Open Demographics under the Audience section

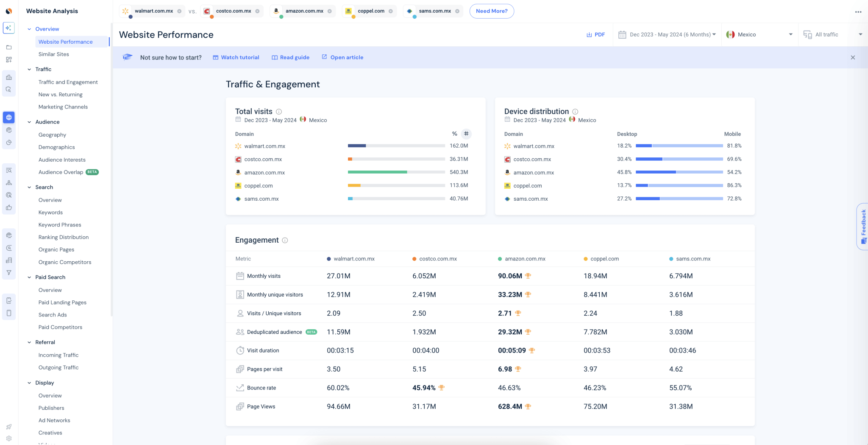[56, 147]
